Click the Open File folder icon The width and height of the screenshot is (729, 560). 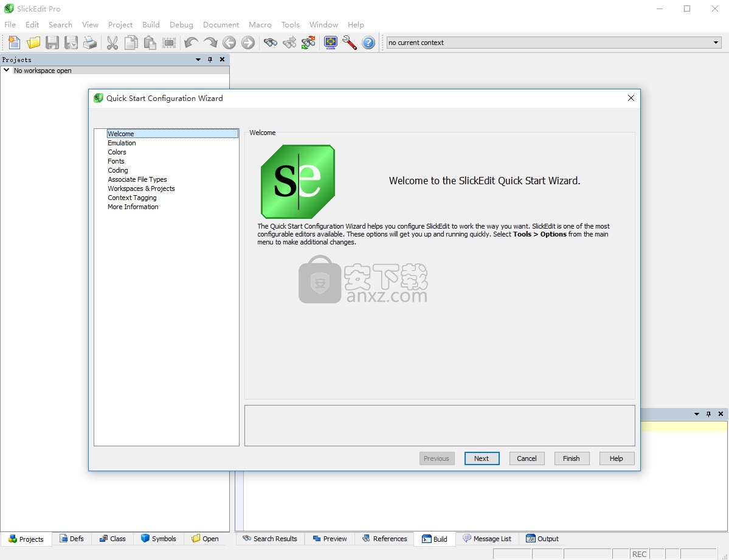(x=33, y=43)
